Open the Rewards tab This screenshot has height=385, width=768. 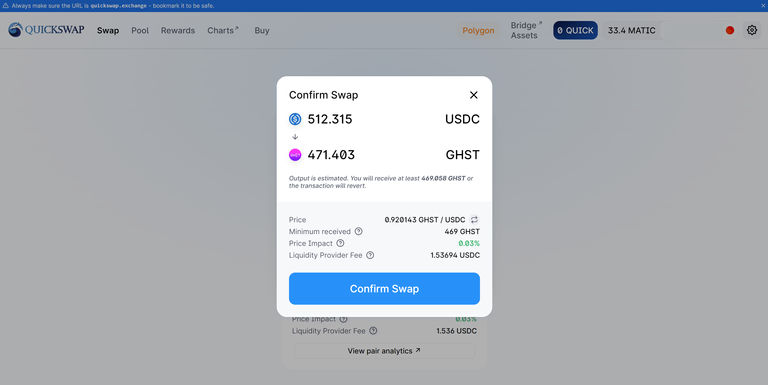[x=178, y=30]
